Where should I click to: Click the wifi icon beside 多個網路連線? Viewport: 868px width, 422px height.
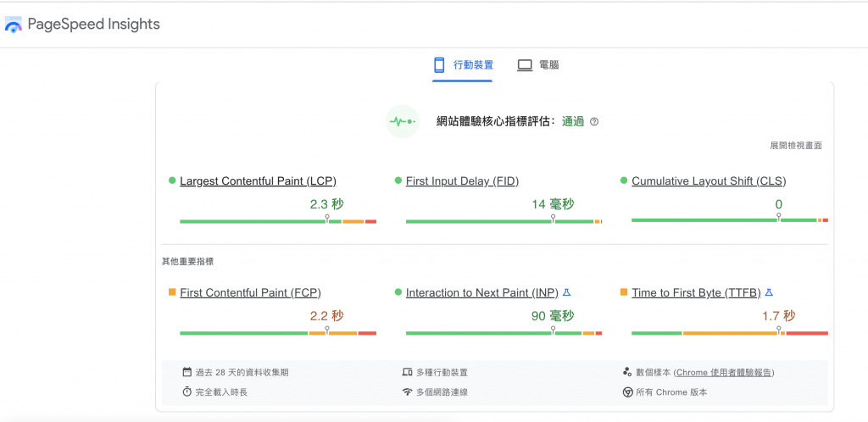(x=408, y=392)
